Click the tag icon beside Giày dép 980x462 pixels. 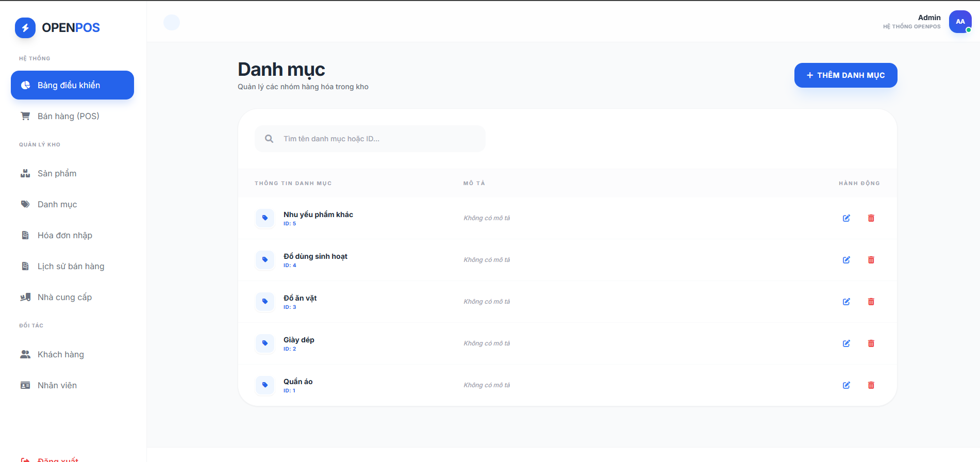click(x=265, y=343)
